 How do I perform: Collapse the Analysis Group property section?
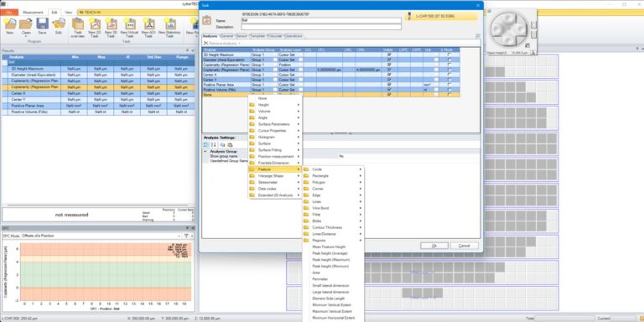click(x=205, y=152)
